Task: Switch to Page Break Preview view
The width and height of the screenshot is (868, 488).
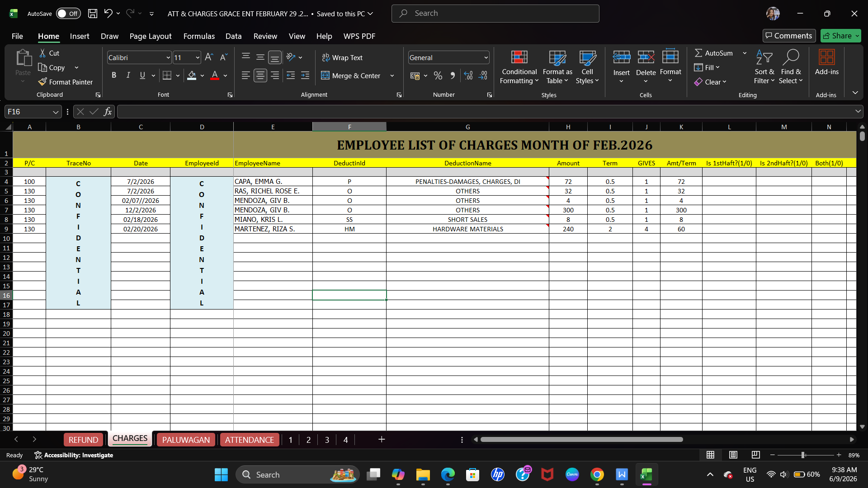Action: tap(755, 455)
